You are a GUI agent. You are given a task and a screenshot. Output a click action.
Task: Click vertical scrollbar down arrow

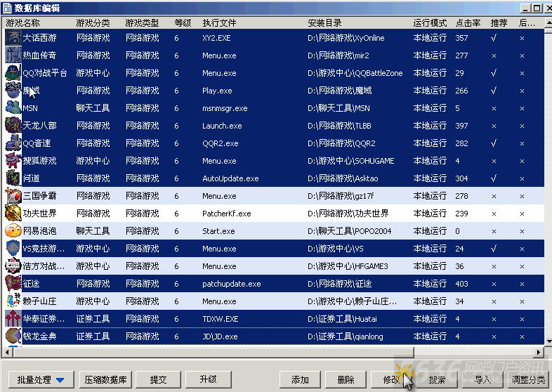(548, 341)
